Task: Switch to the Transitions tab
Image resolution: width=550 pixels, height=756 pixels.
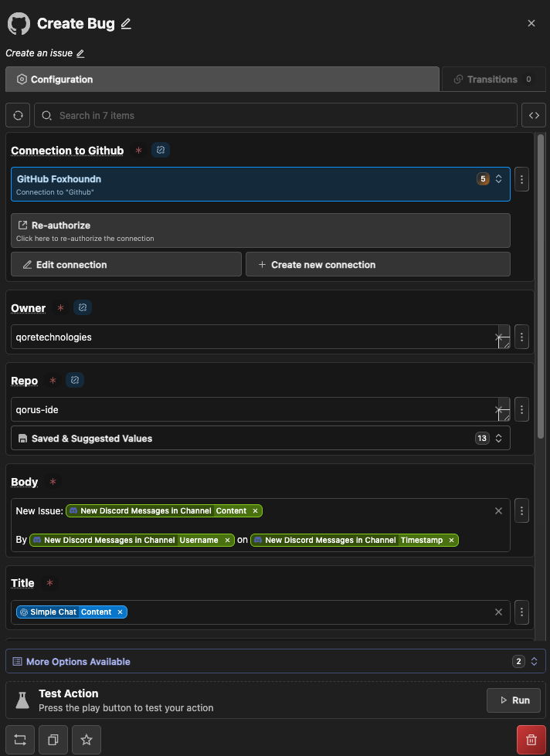Action: [x=491, y=80]
